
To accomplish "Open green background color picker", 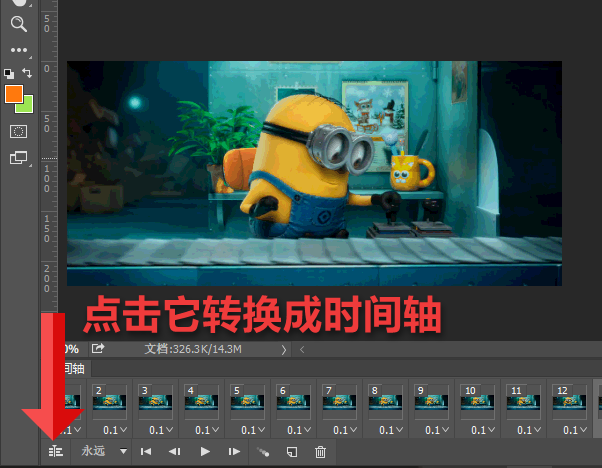I will 28,106.
